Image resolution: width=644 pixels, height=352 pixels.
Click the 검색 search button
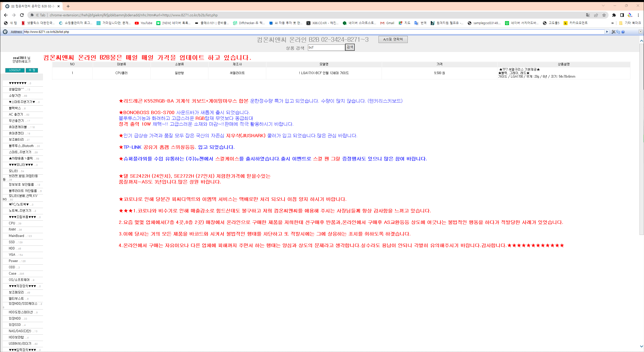click(350, 47)
